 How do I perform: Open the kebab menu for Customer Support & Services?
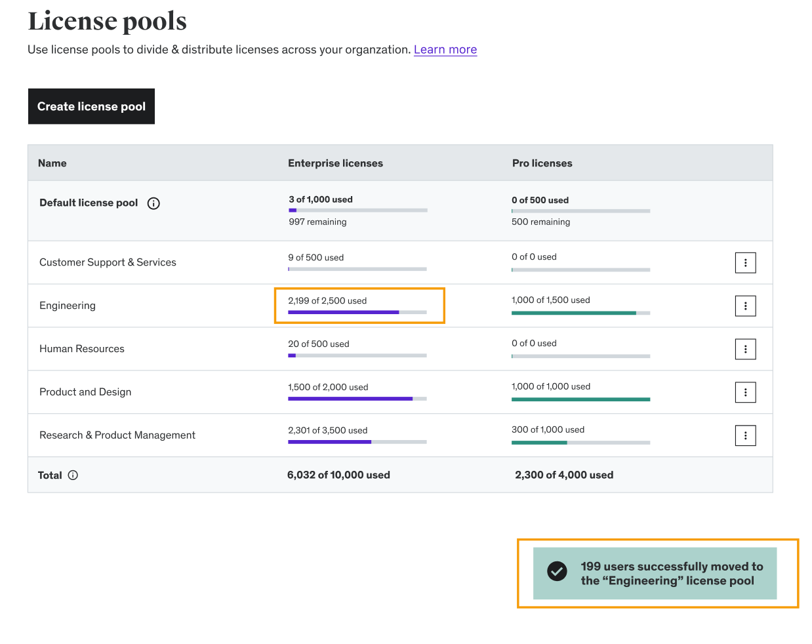745,262
